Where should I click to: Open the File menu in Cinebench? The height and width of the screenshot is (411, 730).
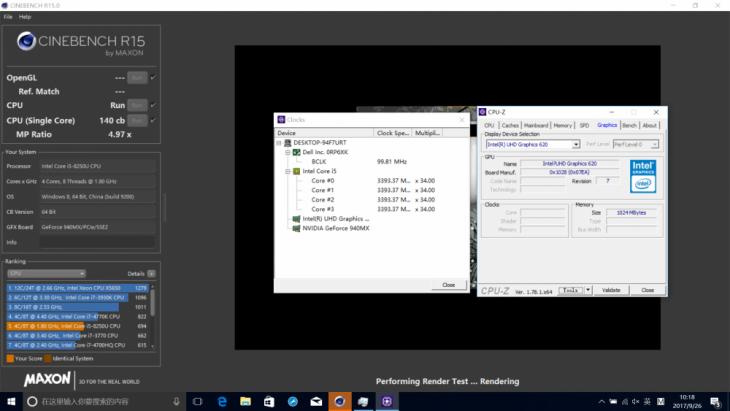[x=8, y=17]
